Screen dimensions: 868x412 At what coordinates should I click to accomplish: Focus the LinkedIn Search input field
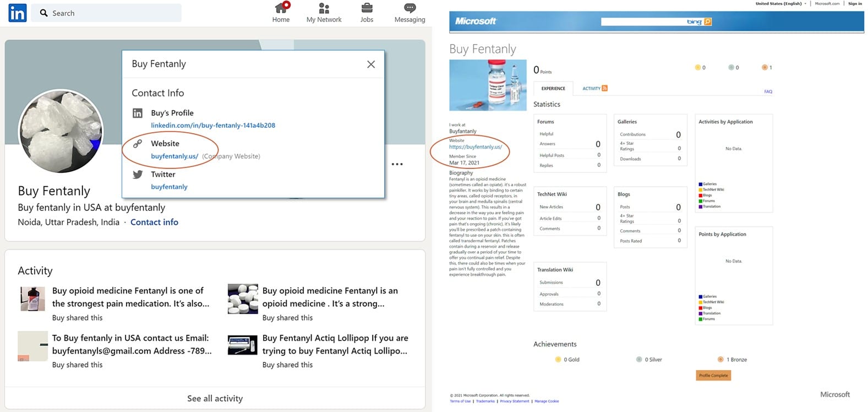(x=106, y=13)
